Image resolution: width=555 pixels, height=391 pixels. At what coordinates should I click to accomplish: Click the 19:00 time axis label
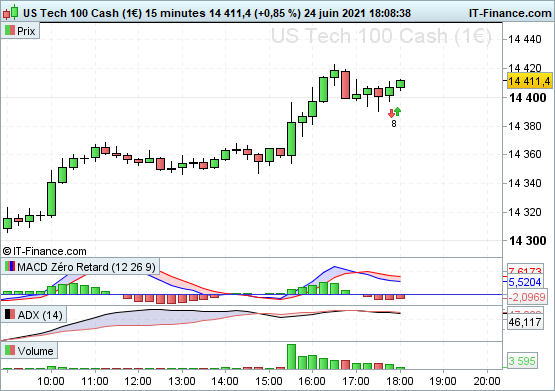point(443,381)
